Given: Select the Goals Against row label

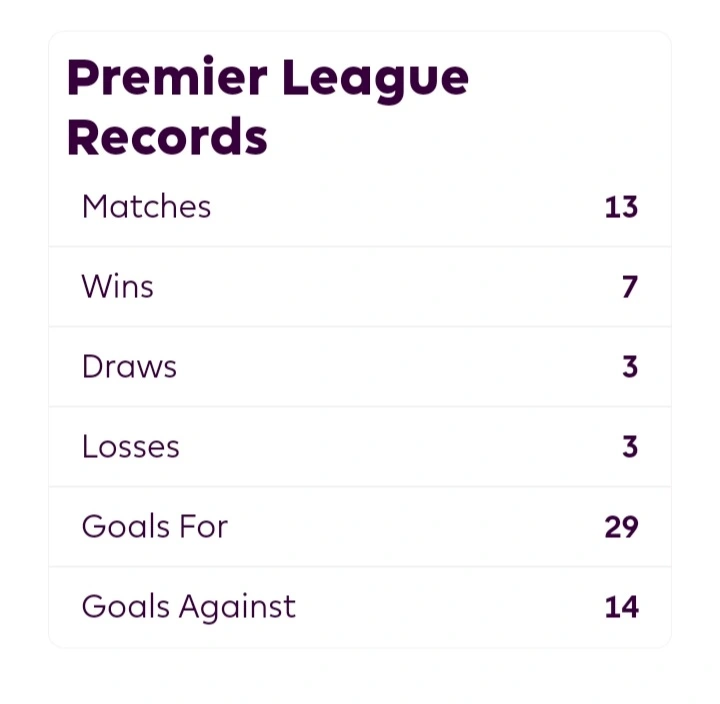Looking at the screenshot, I should click(x=189, y=607).
